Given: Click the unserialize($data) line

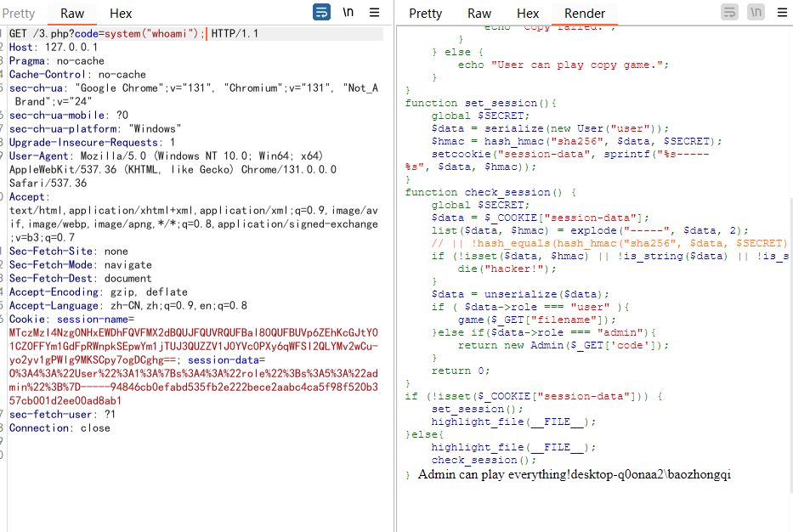Looking at the screenshot, I should pos(520,294).
